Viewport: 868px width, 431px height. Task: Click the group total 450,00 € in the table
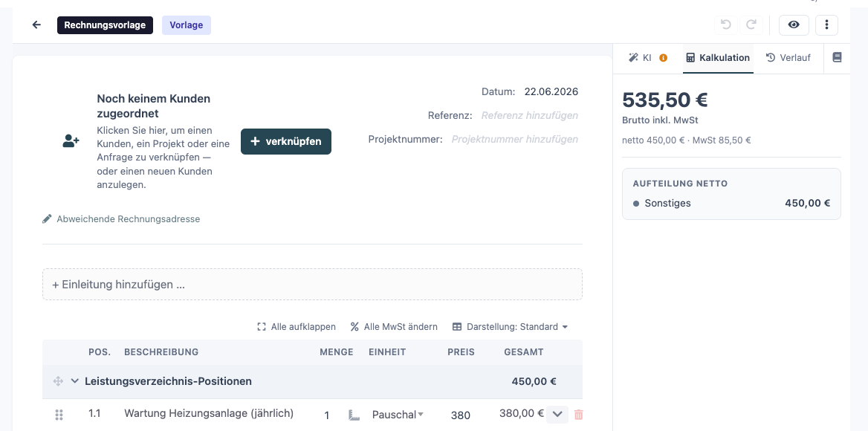[x=534, y=381]
